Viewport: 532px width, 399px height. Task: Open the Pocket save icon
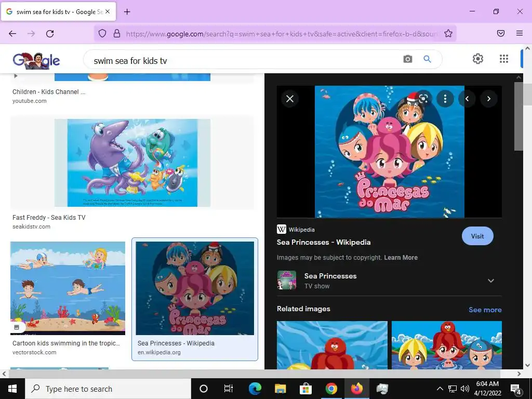coord(501,33)
